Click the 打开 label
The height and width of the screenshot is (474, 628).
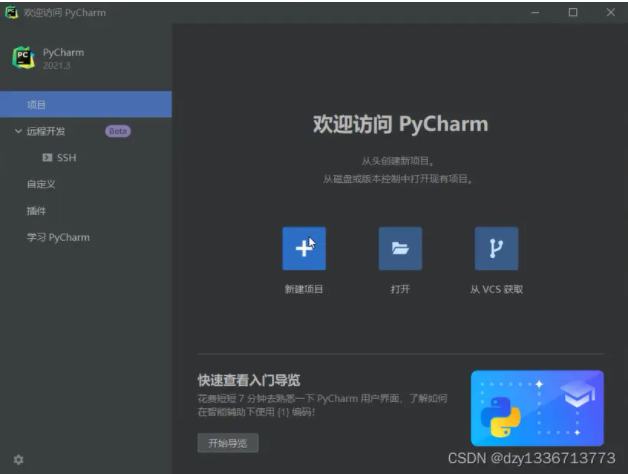[x=400, y=289]
